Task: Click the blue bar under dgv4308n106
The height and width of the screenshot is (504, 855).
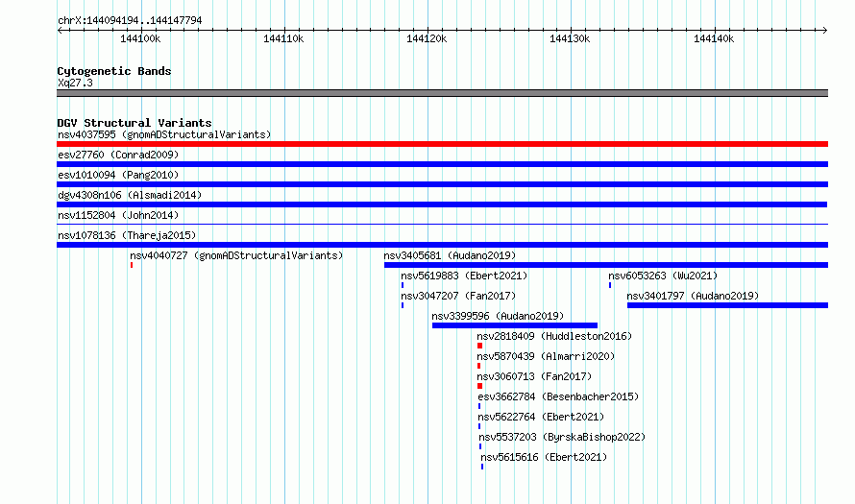Action: tap(442, 204)
